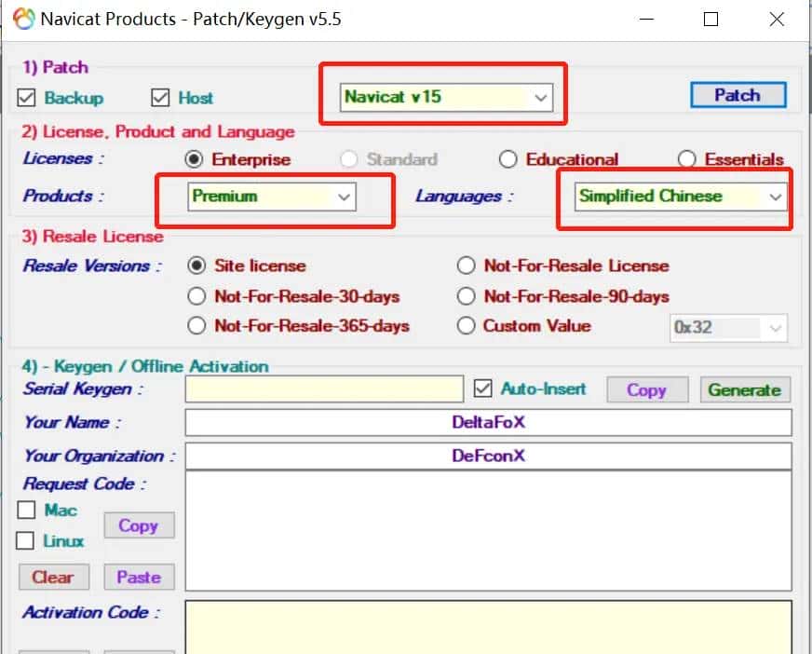812x654 pixels.
Task: Select the Custom Value resale option
Action: [x=467, y=326]
